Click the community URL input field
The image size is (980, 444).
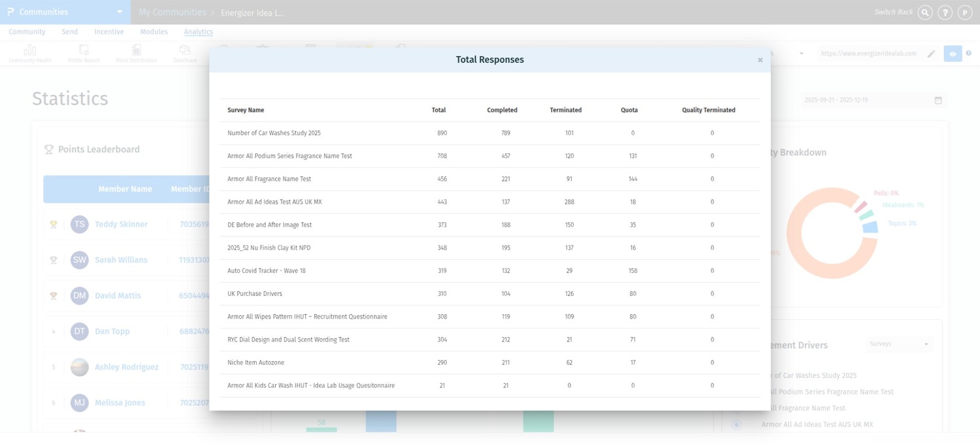(868, 54)
